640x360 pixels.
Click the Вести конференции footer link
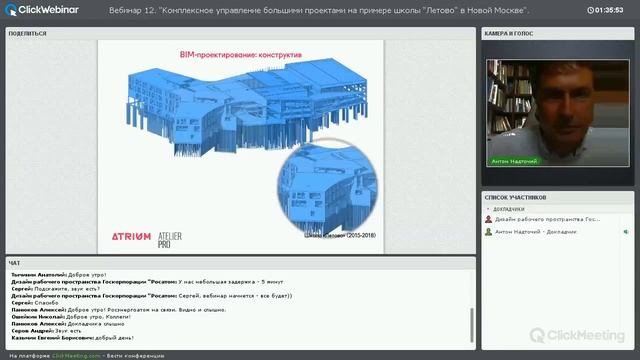pos(136,356)
